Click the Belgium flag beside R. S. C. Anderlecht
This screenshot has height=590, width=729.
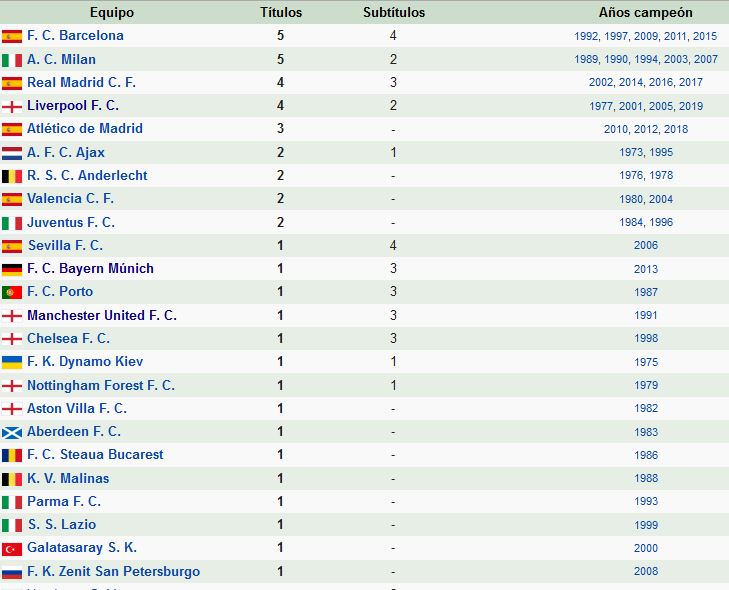tap(12, 176)
